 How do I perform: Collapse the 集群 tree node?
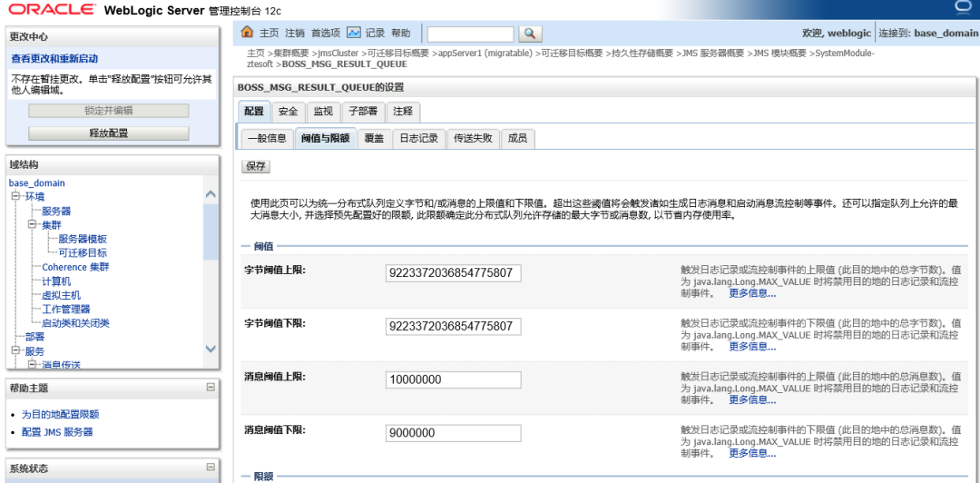pyautogui.click(x=33, y=224)
